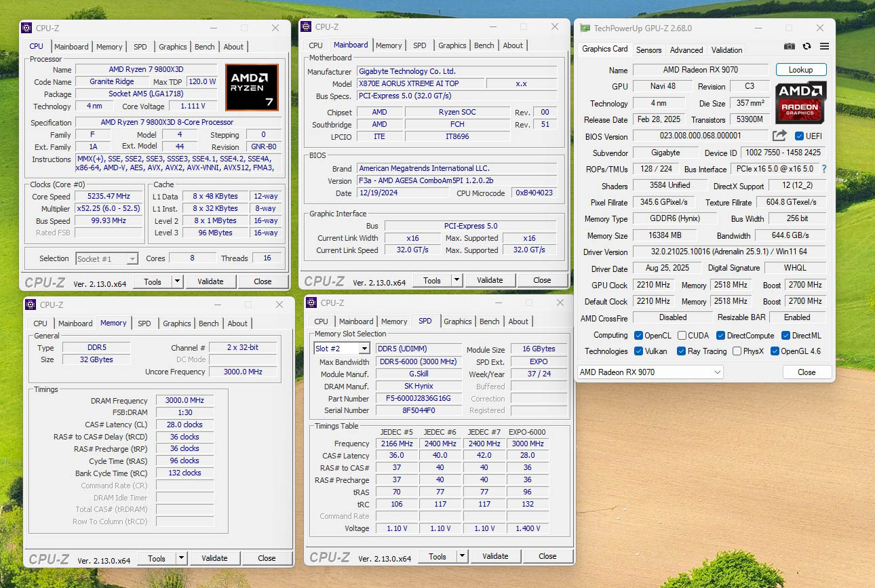Click the BIOS Version field 023.008.000.068.000001
The width and height of the screenshot is (875, 588).
pos(701,136)
